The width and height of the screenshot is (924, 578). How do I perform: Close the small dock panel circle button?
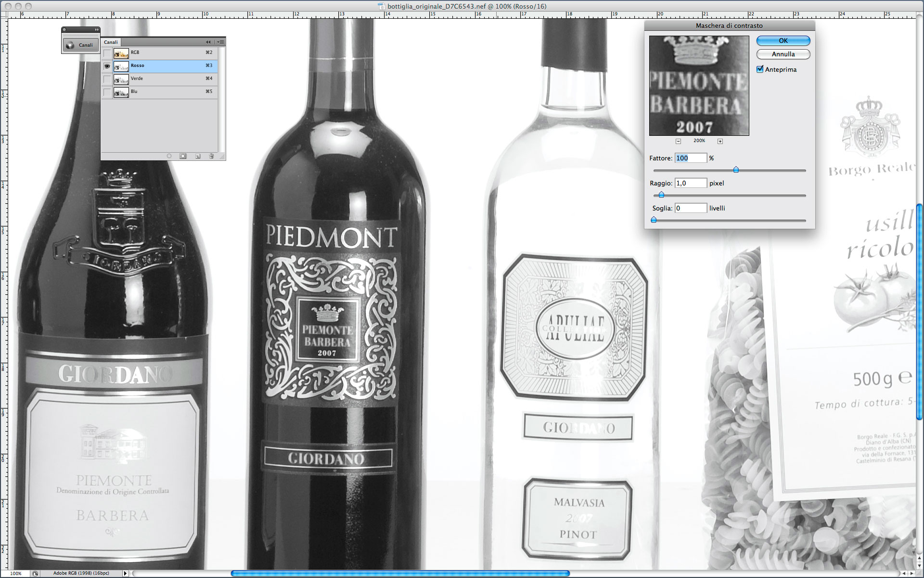(x=65, y=30)
